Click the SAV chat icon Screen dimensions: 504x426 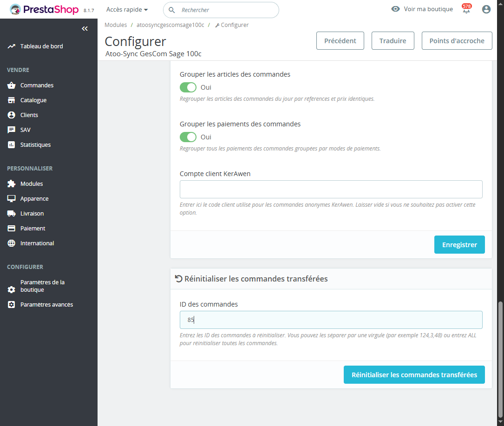click(x=12, y=130)
